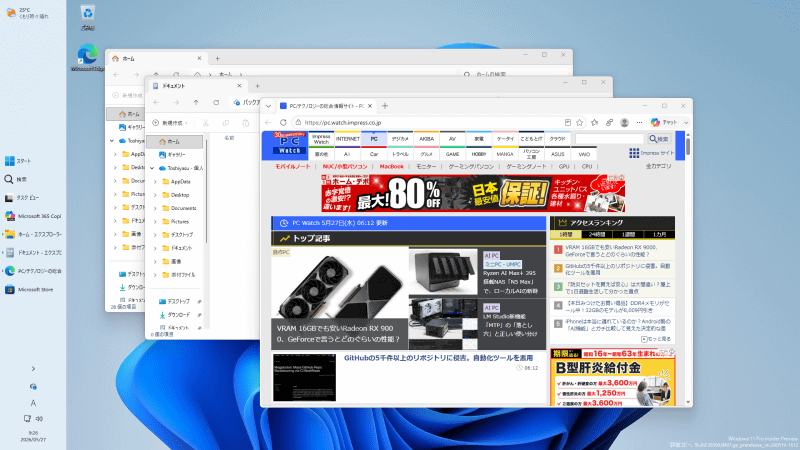This screenshot has height=450, width=800.
Task: Open taskbar 検索 search
Action: click(15, 179)
